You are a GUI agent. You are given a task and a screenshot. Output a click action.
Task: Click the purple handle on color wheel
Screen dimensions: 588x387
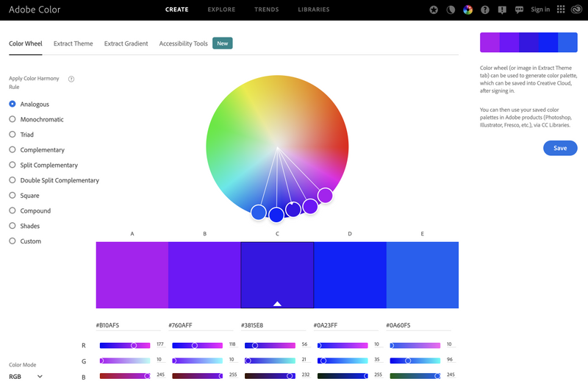tap(325, 195)
